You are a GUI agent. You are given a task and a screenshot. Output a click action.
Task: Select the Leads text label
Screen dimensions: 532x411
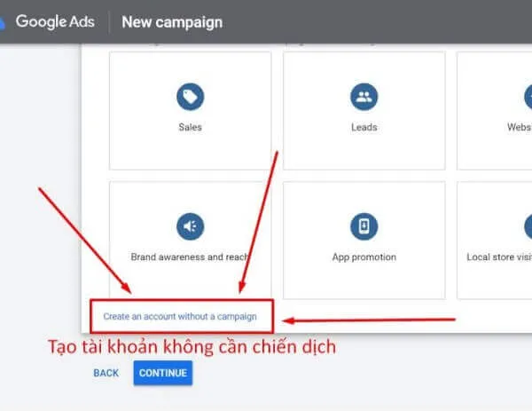point(364,127)
